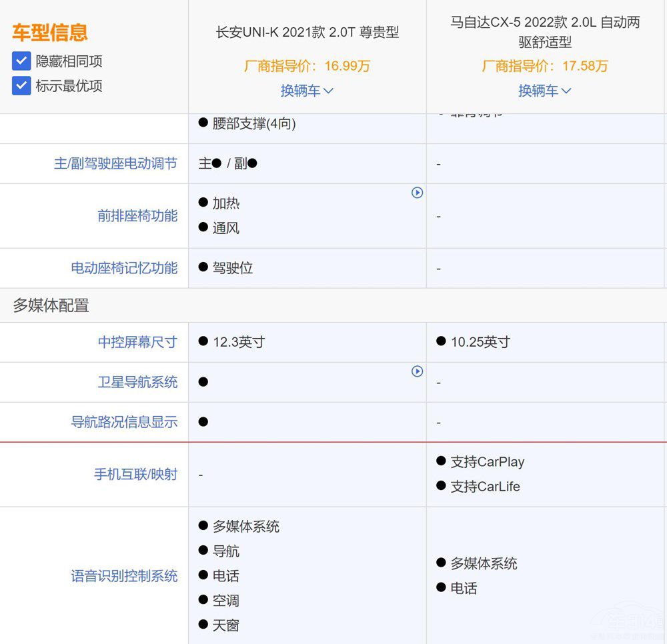
Task: Toggle the 隐藏相同项 checkbox
Action: pos(21,61)
